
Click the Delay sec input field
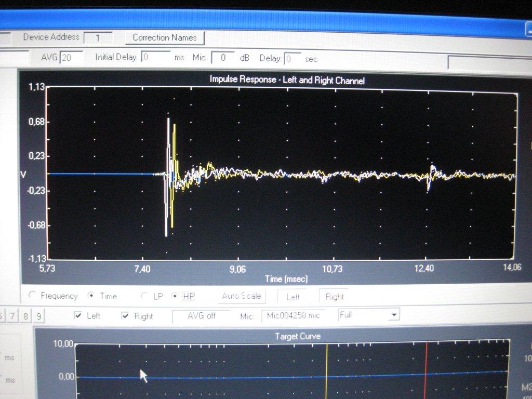tap(292, 59)
